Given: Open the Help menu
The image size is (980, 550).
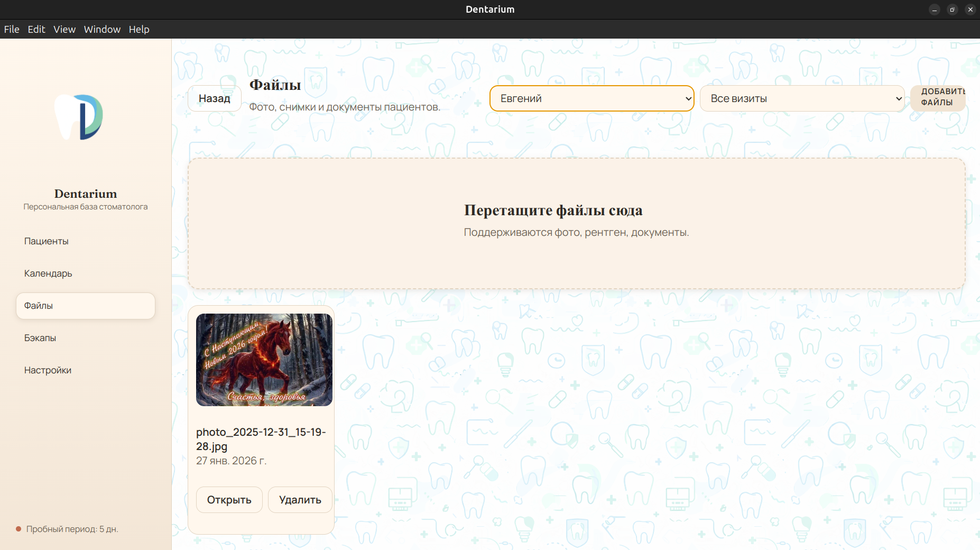Looking at the screenshot, I should (x=138, y=29).
